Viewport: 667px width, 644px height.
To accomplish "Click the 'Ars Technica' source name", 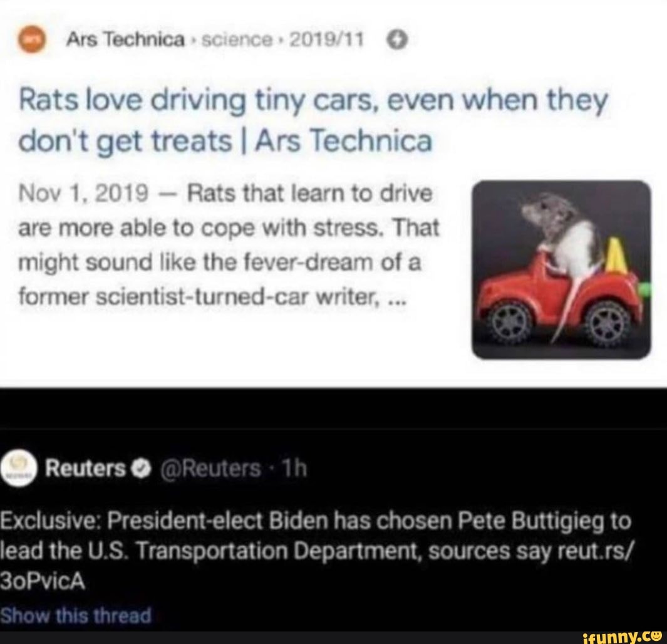I will [x=125, y=40].
